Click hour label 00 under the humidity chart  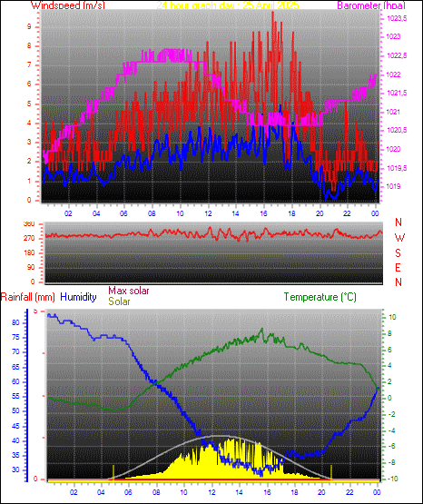pos(377,492)
